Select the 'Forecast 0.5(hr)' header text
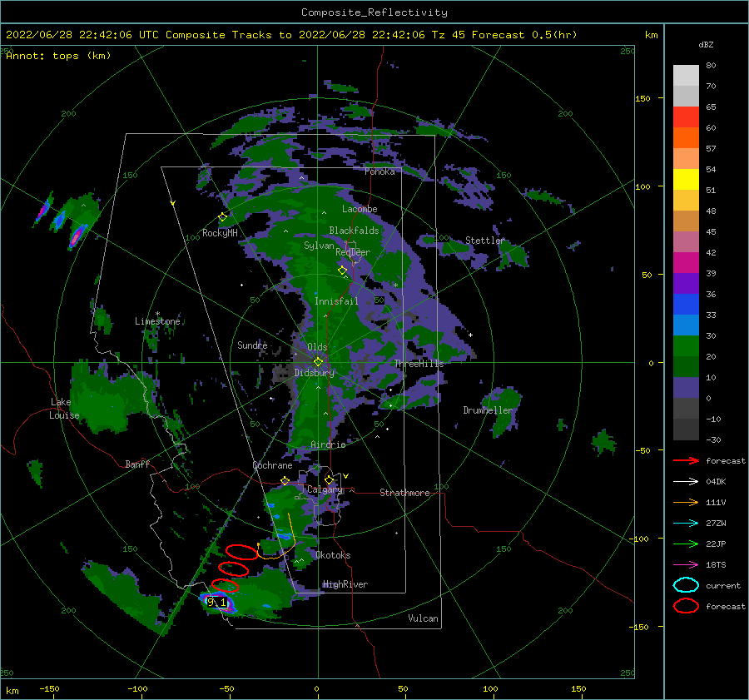 [524, 35]
